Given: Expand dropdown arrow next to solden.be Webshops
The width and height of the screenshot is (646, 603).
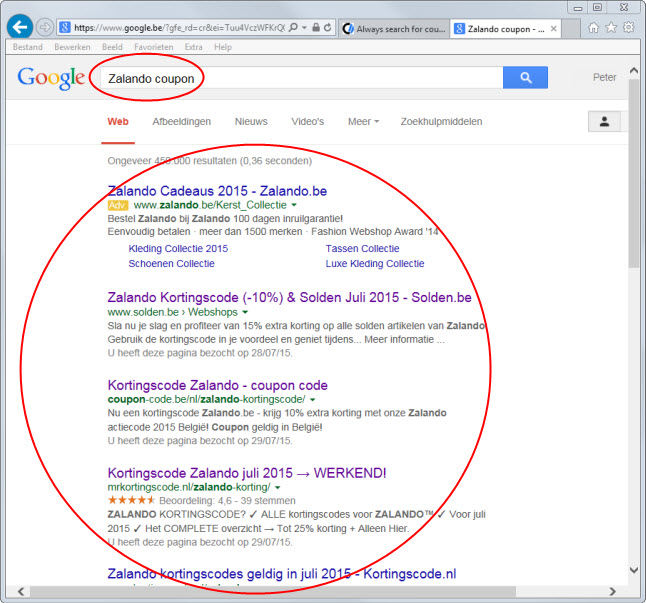Looking at the screenshot, I should click(x=245, y=312).
